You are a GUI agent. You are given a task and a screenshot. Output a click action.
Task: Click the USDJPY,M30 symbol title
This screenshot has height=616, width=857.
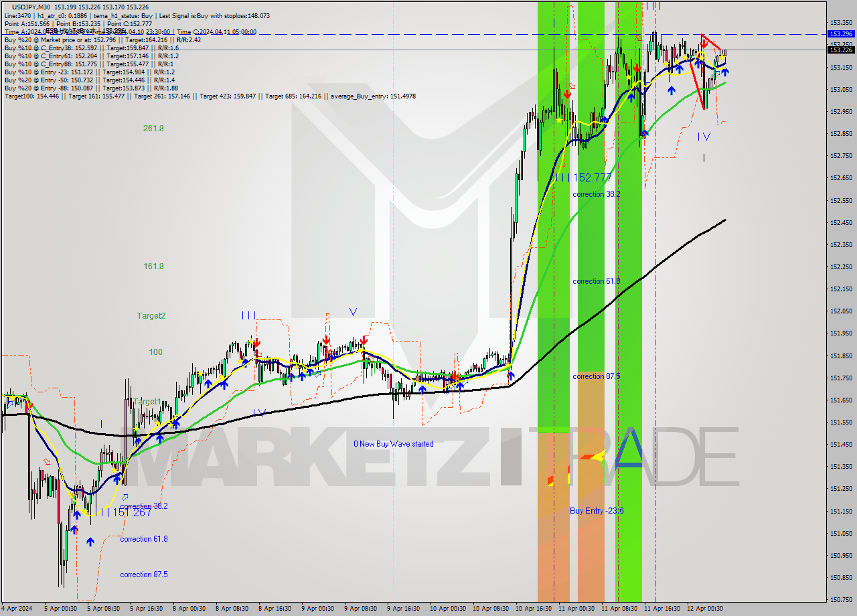click(32, 7)
